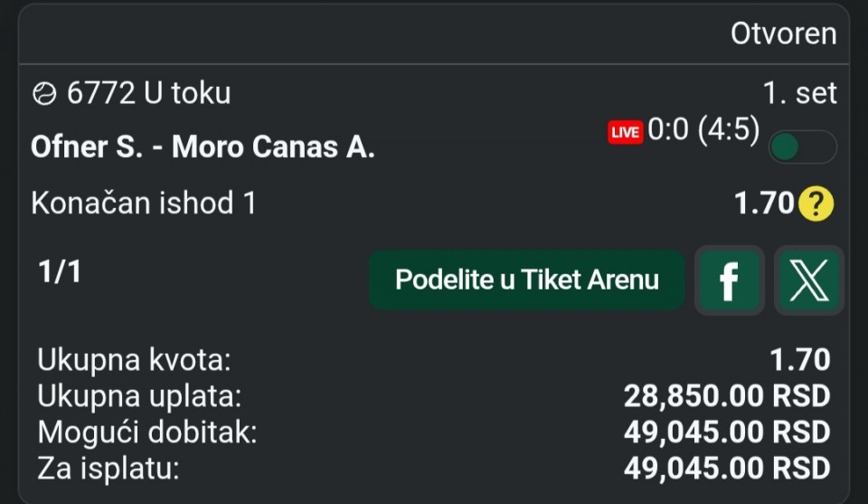The height and width of the screenshot is (504, 868).
Task: Click the Otvoren ticket status label
Action: point(783,34)
